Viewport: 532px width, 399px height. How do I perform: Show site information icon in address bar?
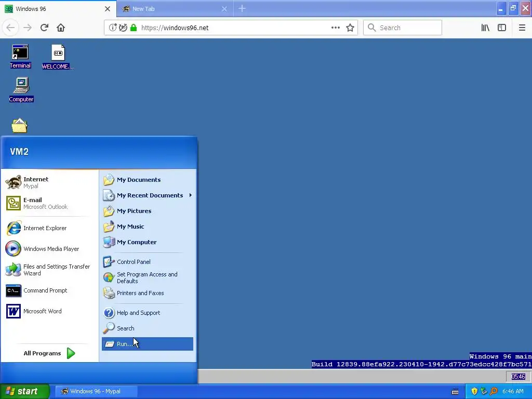coord(113,28)
